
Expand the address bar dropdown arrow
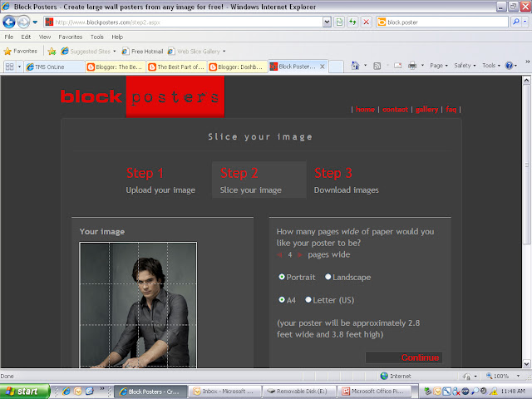point(327,22)
